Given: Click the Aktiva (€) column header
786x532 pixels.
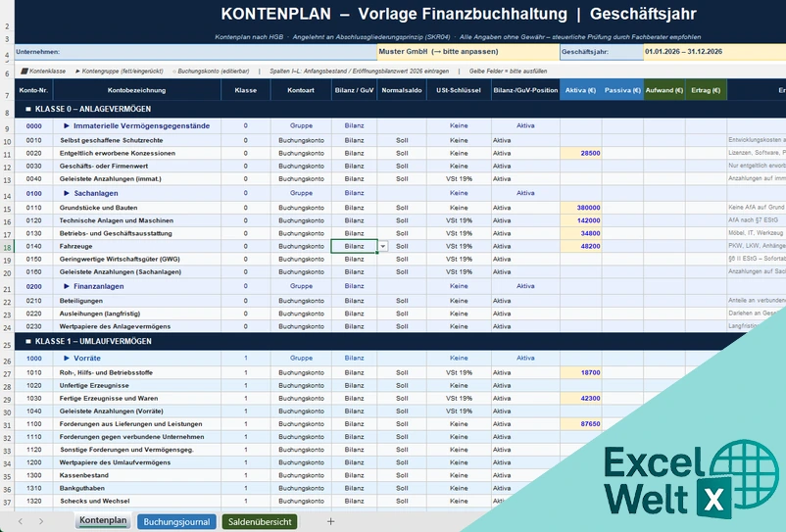Looking at the screenshot, I should (x=580, y=90).
